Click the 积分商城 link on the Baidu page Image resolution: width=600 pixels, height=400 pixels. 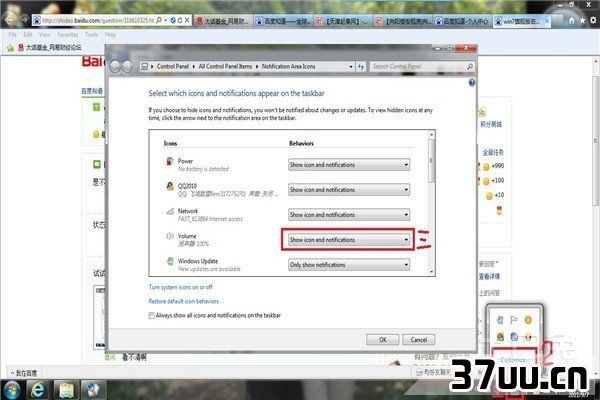coord(491,124)
